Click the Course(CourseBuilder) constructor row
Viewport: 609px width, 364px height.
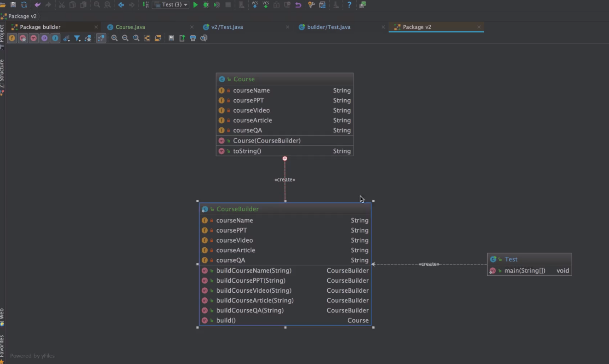point(285,141)
